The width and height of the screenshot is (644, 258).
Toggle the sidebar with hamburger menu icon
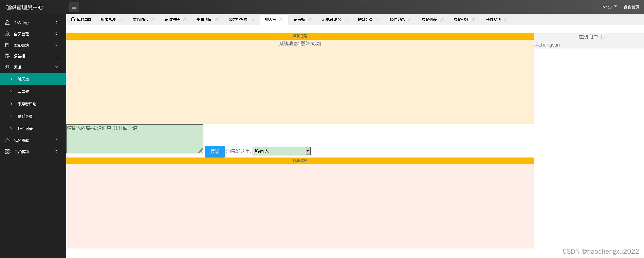point(74,7)
